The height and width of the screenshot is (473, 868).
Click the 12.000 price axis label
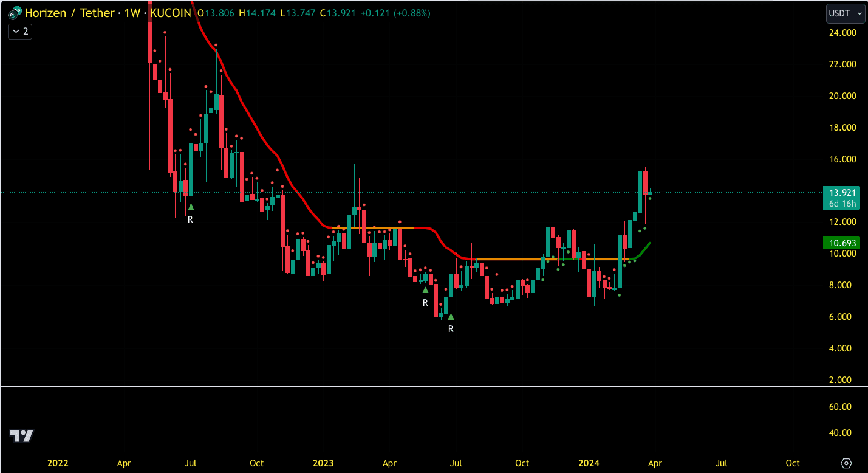[x=842, y=221]
